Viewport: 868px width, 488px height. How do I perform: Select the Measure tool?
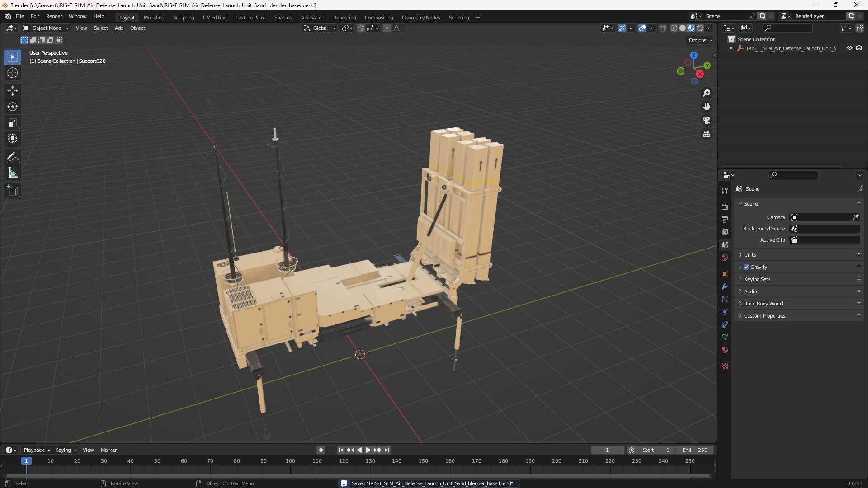[13, 173]
